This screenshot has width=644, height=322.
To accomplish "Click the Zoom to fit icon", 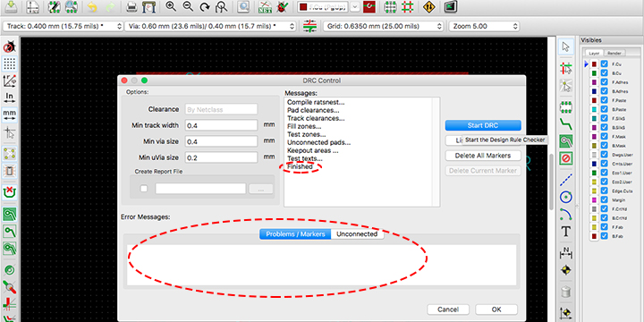I will coord(222,6).
